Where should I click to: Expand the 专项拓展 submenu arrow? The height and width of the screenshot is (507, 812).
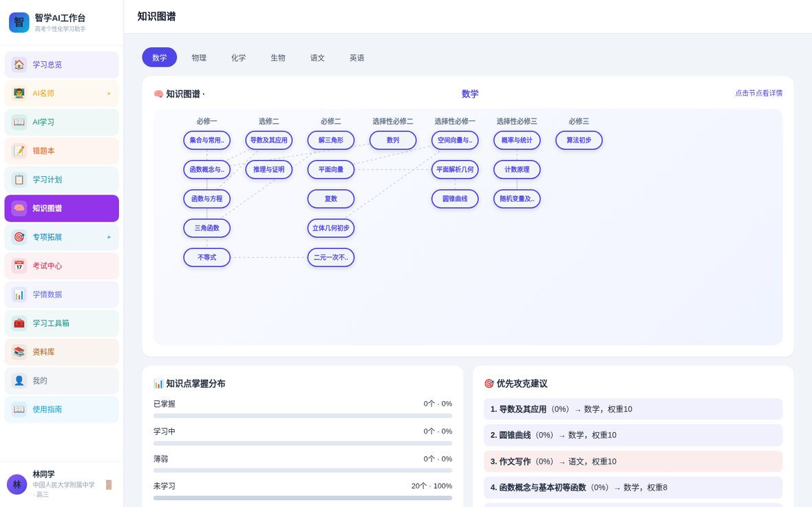(x=109, y=237)
